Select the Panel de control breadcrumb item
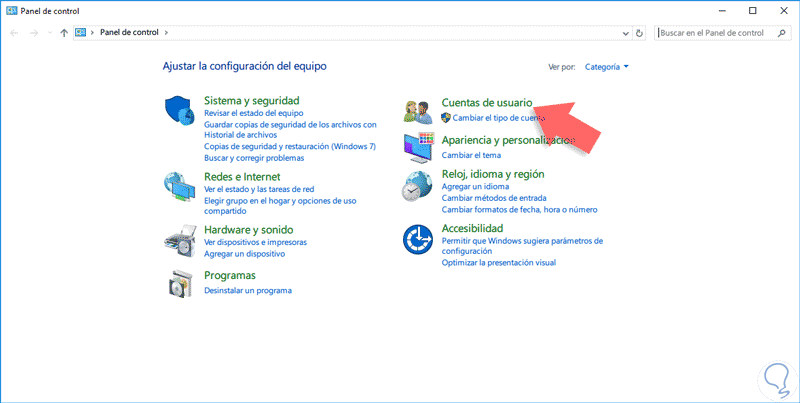The height and width of the screenshot is (403, 800). [129, 32]
